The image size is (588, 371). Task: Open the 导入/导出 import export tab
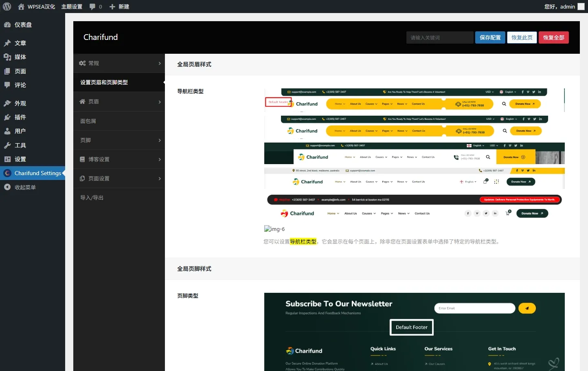point(92,198)
